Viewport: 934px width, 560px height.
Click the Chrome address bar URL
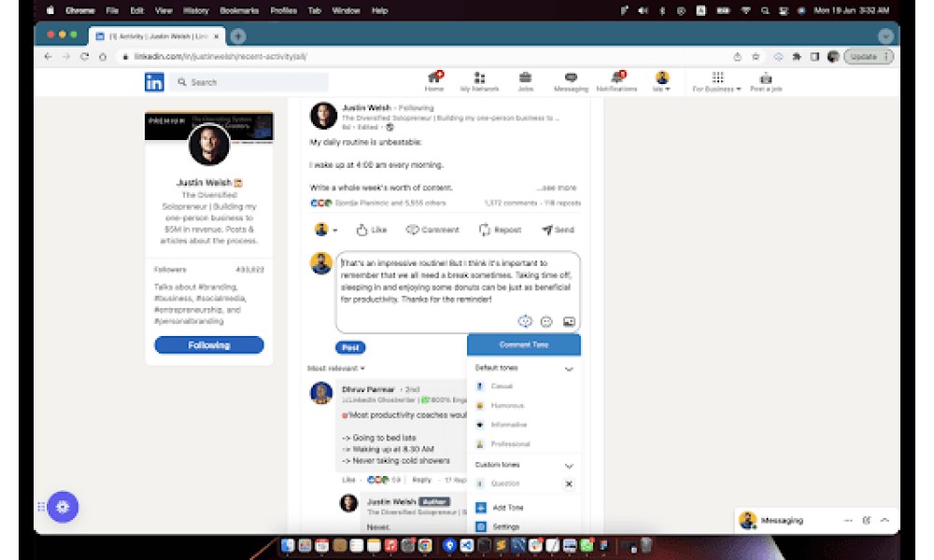(x=220, y=57)
